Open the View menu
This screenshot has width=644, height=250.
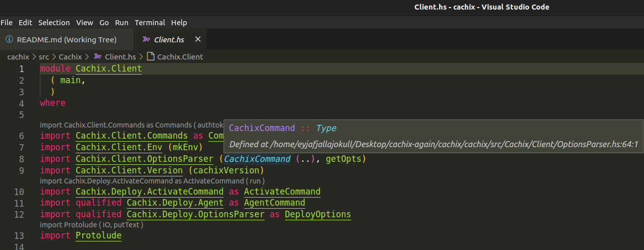(x=85, y=23)
